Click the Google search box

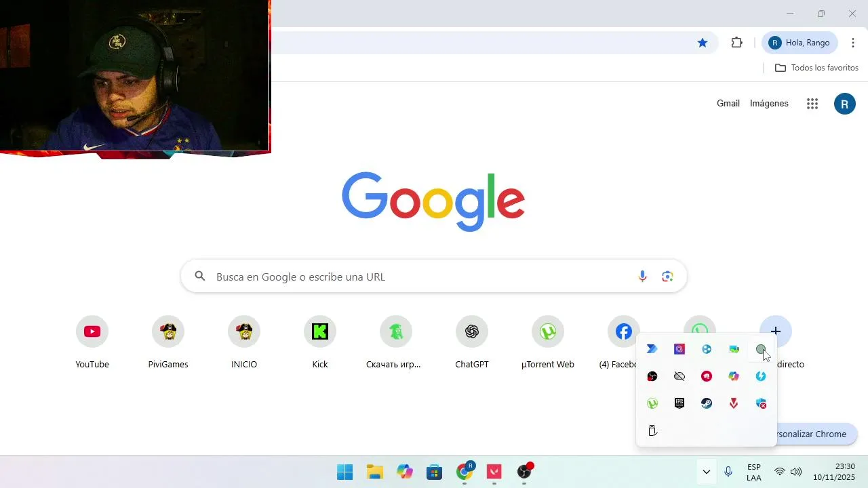434,277
